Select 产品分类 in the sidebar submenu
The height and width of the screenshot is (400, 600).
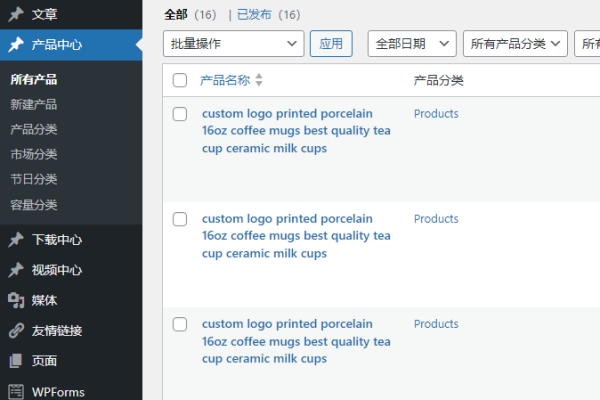click(33, 129)
